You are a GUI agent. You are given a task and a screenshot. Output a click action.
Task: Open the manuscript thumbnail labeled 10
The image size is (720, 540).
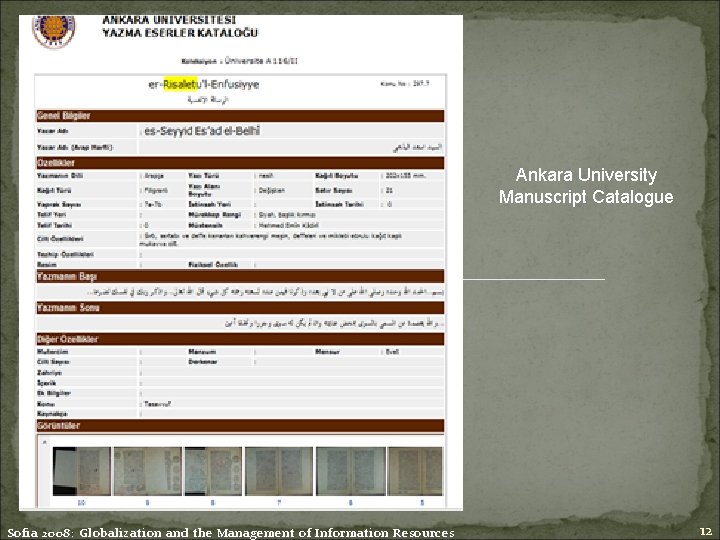click(82, 471)
